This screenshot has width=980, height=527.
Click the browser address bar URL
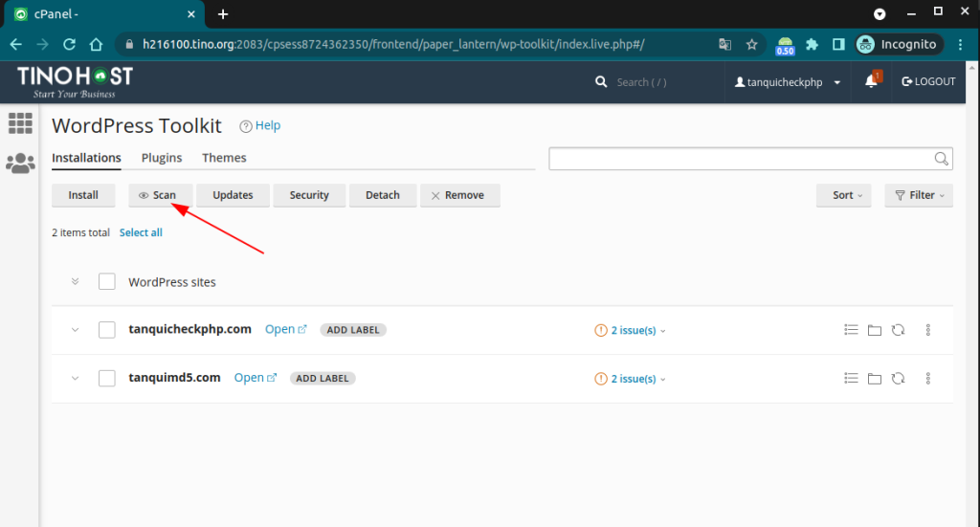(x=393, y=44)
